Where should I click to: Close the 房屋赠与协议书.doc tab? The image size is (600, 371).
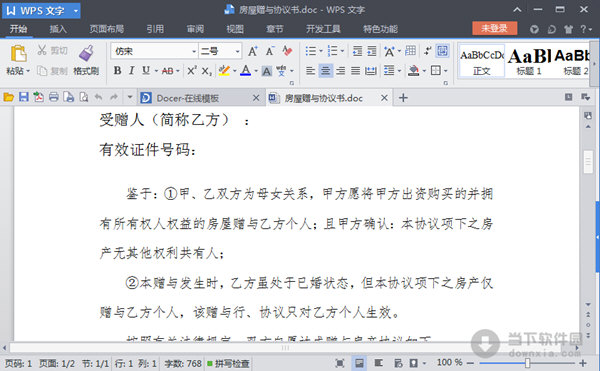point(384,98)
